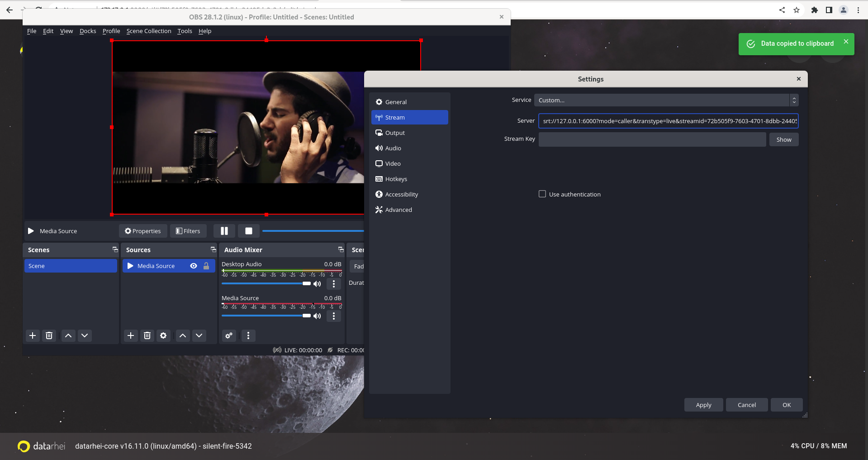Show the Stream Key
The width and height of the screenshot is (868, 460).
pos(783,139)
